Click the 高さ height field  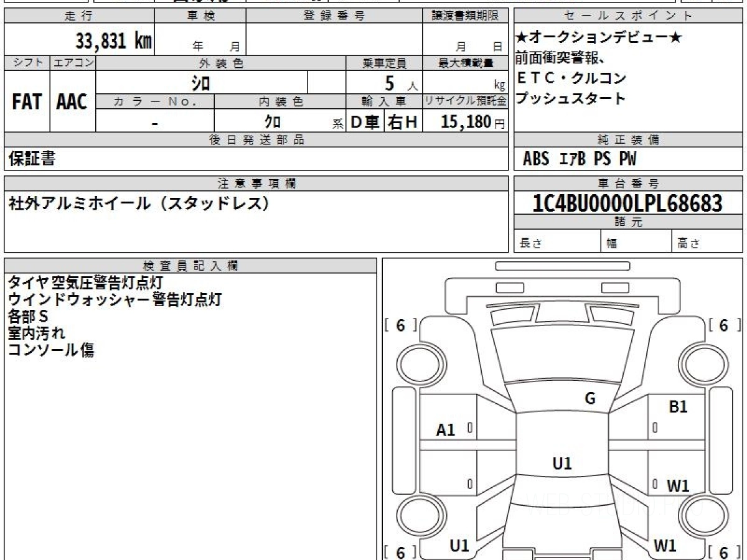tap(708, 241)
